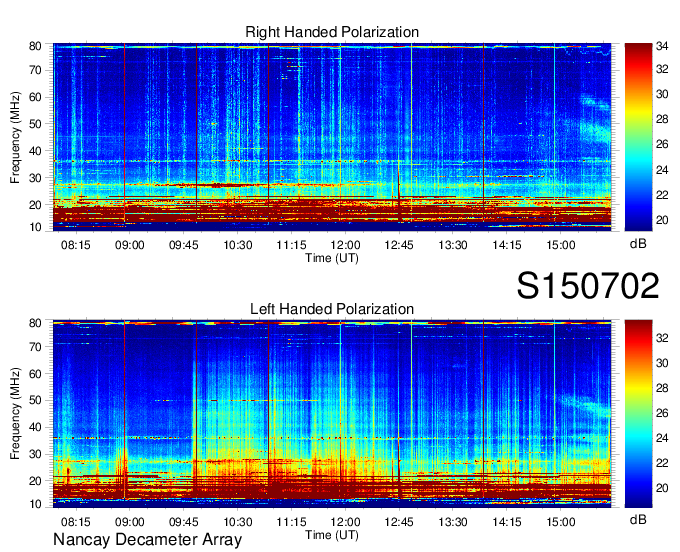Click '20' frequency tick on Left Handed plot
This screenshot has width=680, height=552.
click(35, 481)
